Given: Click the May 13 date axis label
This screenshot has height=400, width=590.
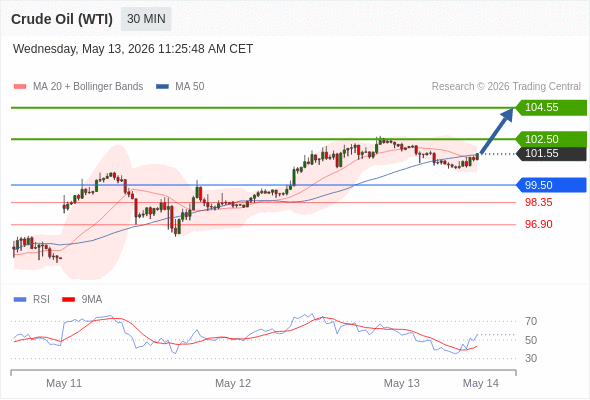Looking at the screenshot, I should (401, 383).
